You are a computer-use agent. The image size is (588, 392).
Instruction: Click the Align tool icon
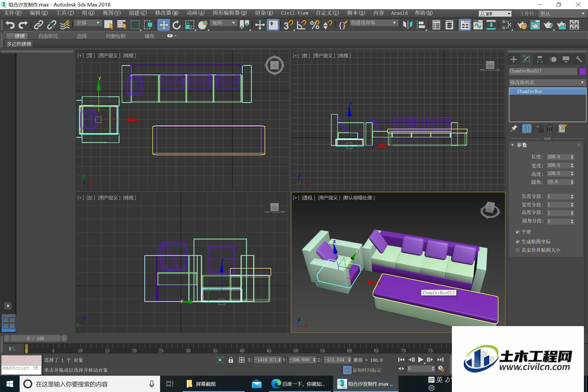tap(421, 25)
